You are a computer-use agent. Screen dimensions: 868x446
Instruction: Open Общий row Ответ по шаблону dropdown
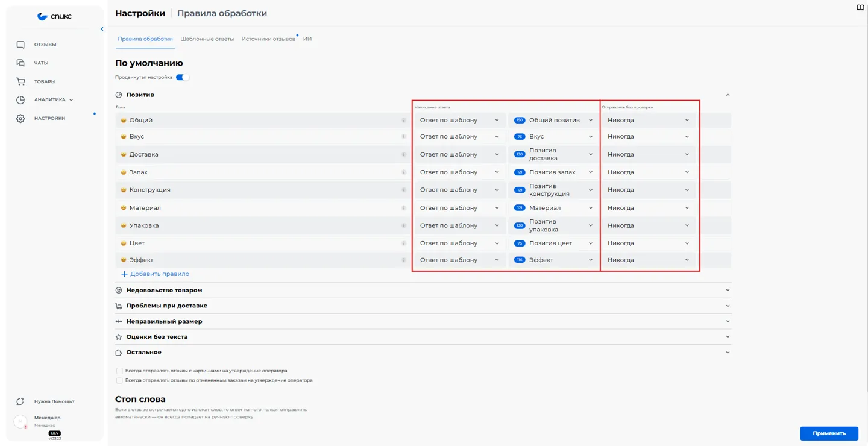(x=459, y=120)
